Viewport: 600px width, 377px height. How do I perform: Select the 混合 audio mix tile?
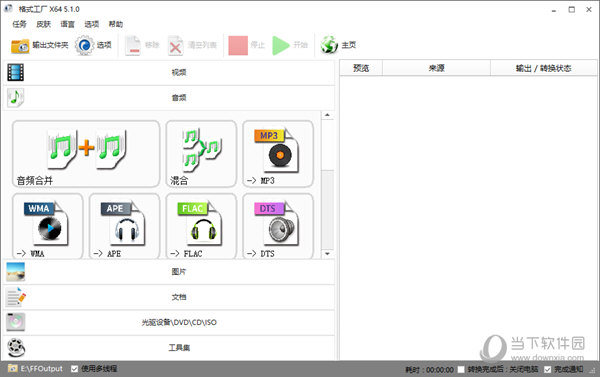pyautogui.click(x=201, y=154)
